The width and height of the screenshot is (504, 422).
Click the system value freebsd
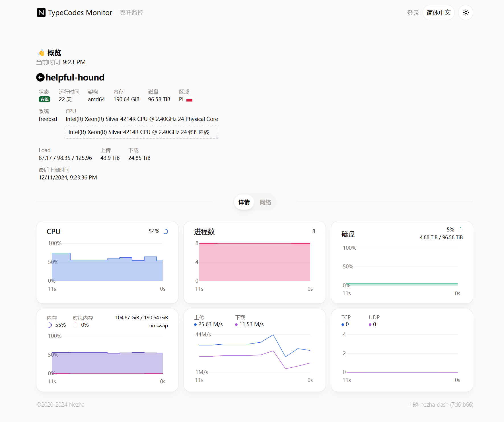click(48, 119)
